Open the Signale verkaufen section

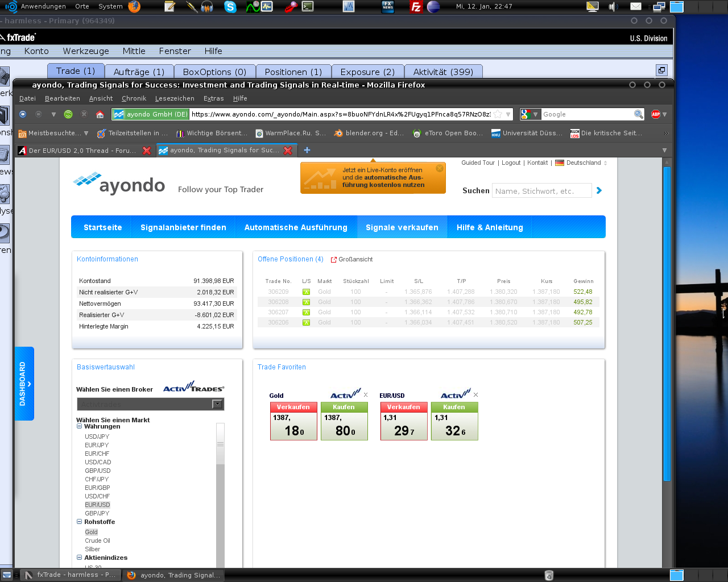pos(402,227)
